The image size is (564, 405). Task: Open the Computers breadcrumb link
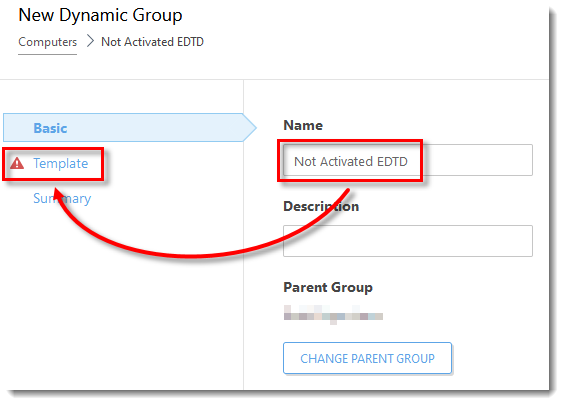click(47, 42)
